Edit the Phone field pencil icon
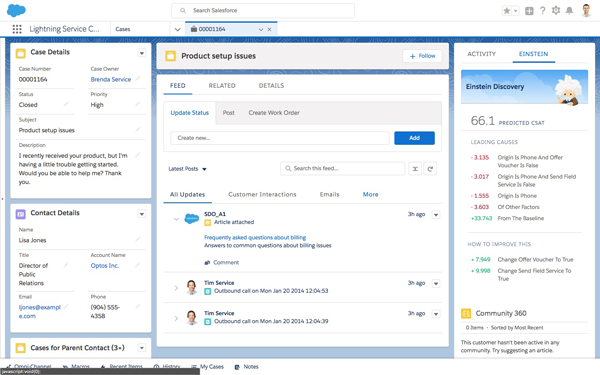600x375 pixels. tap(138, 306)
